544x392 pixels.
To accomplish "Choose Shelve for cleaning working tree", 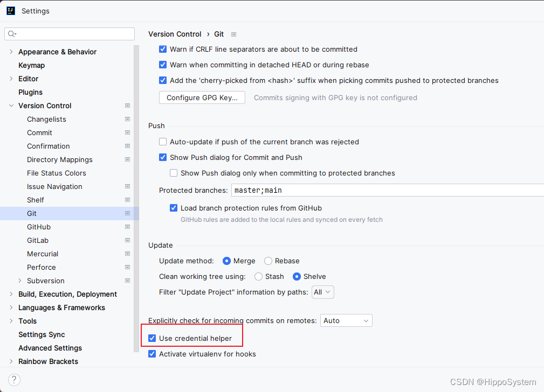I will (297, 277).
